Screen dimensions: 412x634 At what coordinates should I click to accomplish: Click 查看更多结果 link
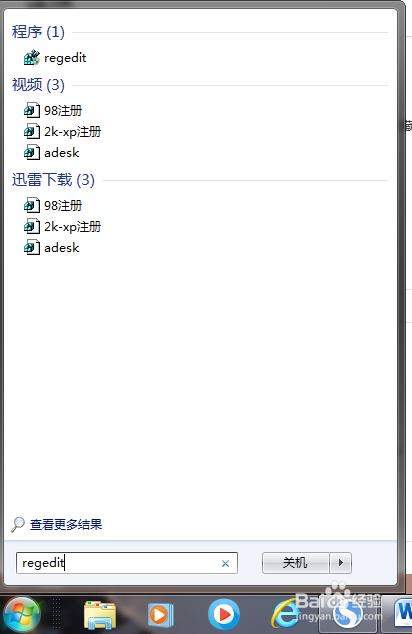[66, 524]
